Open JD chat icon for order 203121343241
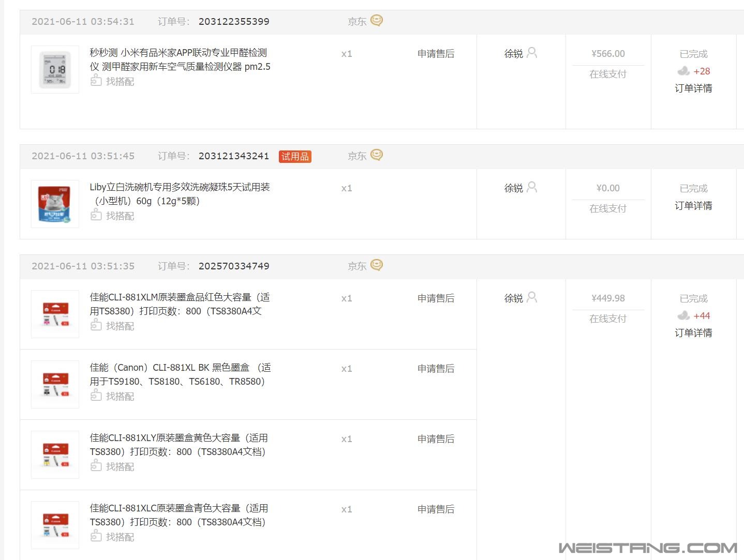 click(377, 155)
